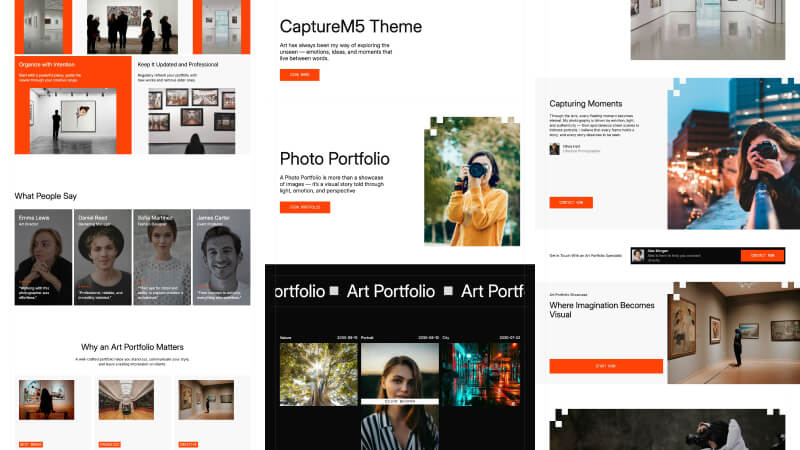Viewport: 800px width, 450px height.
Task: Open the Nature tree photo thumbnail
Action: [x=318, y=375]
